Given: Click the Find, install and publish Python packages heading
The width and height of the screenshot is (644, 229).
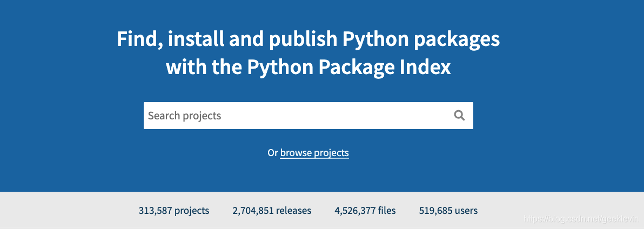Looking at the screenshot, I should coord(308,53).
